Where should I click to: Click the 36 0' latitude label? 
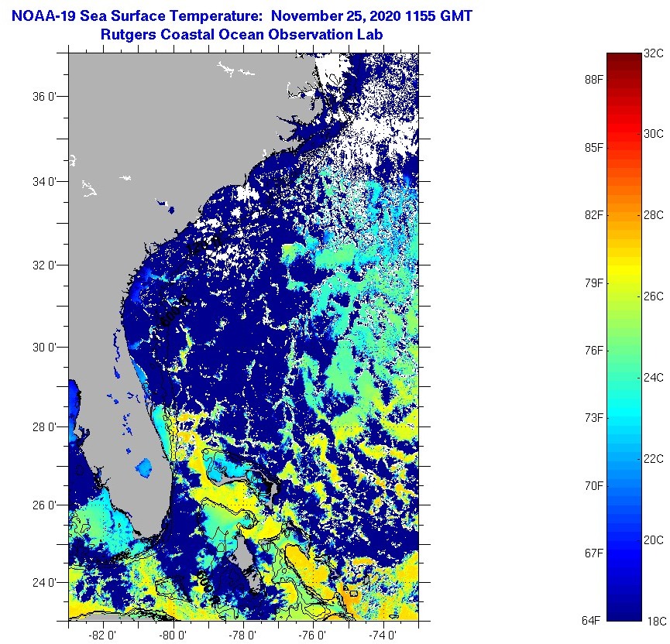coord(44,97)
